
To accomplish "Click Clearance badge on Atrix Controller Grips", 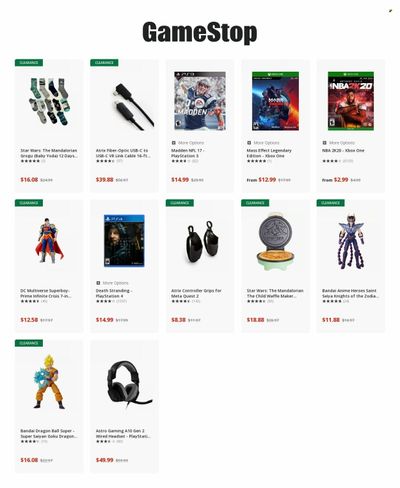I will [x=180, y=203].
